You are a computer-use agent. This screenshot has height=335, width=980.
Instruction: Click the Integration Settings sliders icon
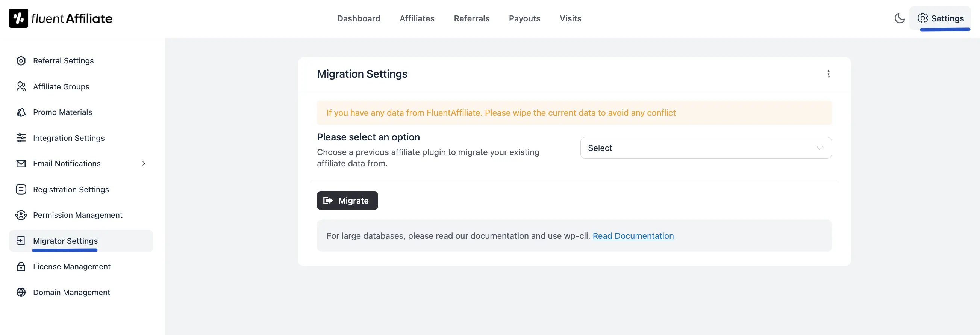click(21, 138)
